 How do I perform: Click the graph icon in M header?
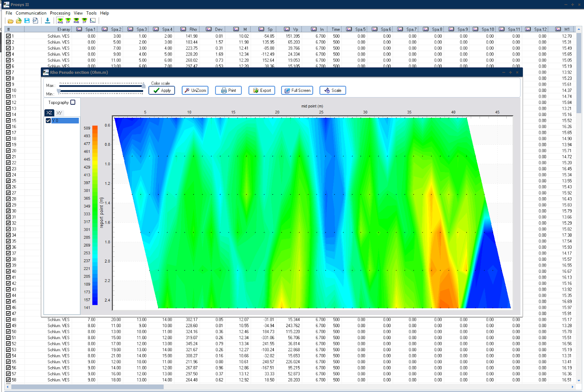coord(236,29)
